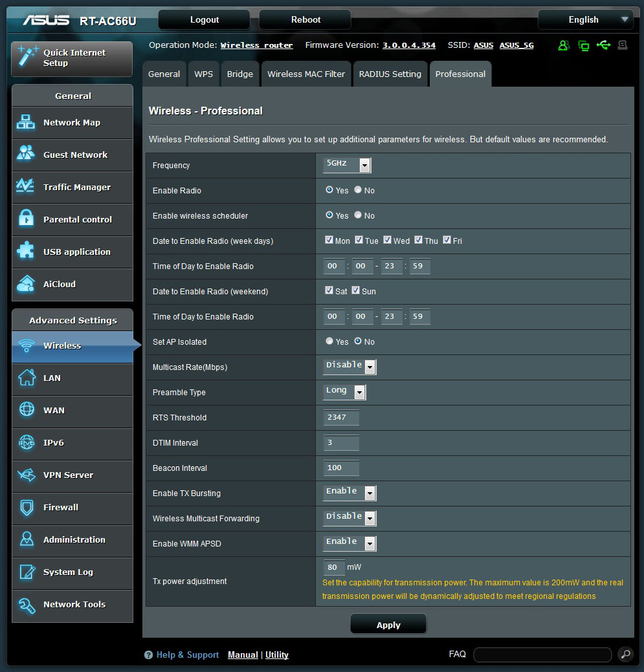The height and width of the screenshot is (672, 644).
Task: Click the IPv6 icon
Action: pyautogui.click(x=27, y=442)
